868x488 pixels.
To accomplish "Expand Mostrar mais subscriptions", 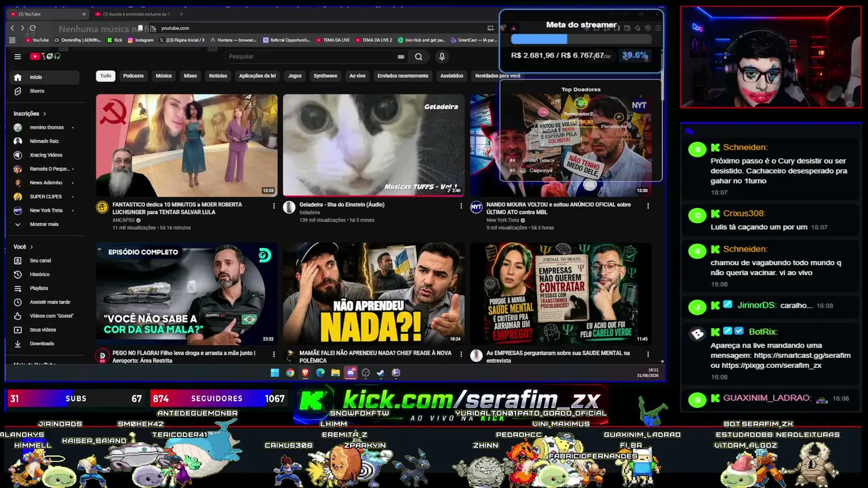I will (45, 224).
